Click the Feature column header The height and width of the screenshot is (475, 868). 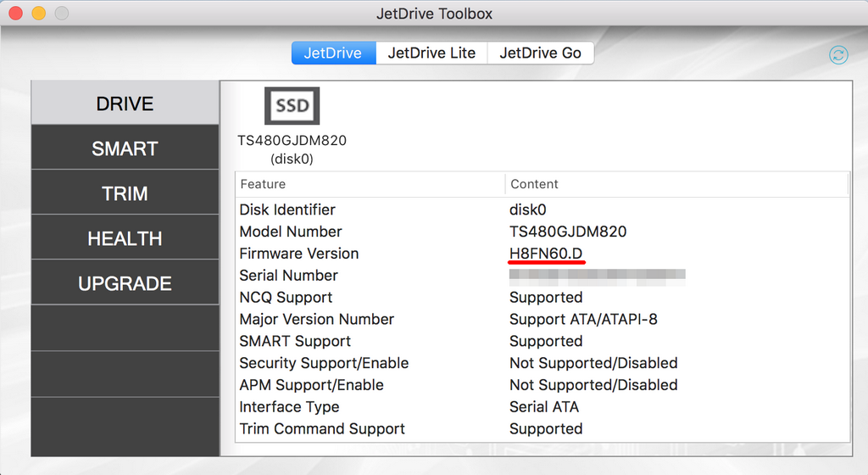(x=370, y=184)
